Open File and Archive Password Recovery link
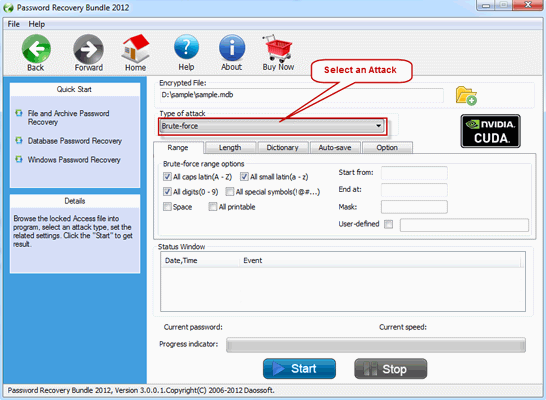 (x=68, y=118)
